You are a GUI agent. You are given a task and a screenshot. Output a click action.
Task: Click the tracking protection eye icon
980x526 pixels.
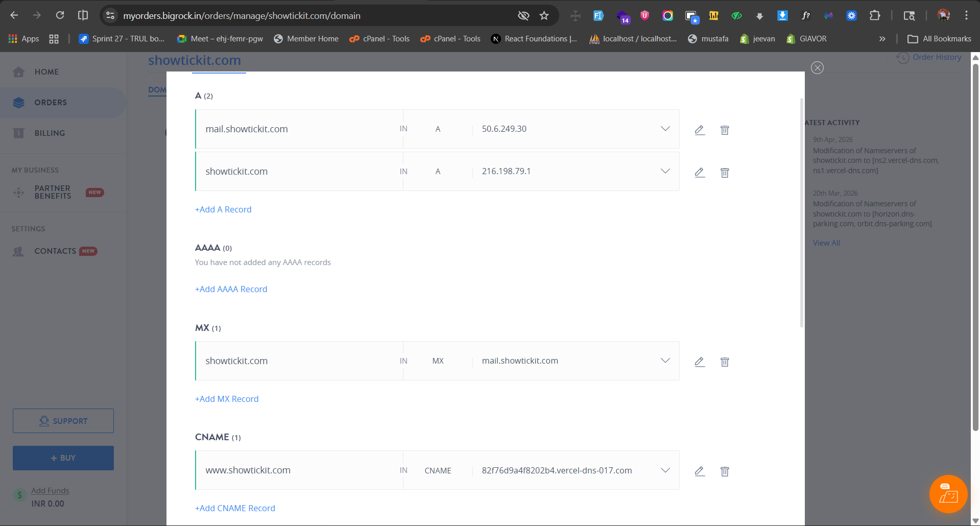tap(523, 16)
